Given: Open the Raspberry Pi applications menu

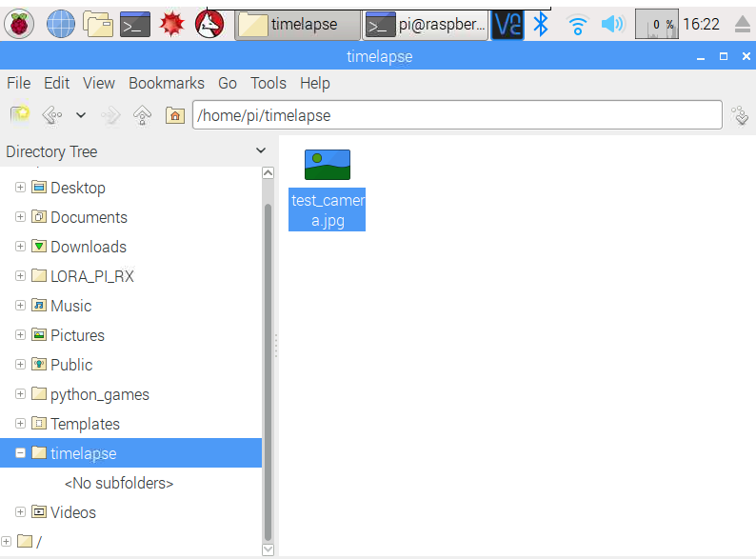Looking at the screenshot, I should [x=20, y=24].
